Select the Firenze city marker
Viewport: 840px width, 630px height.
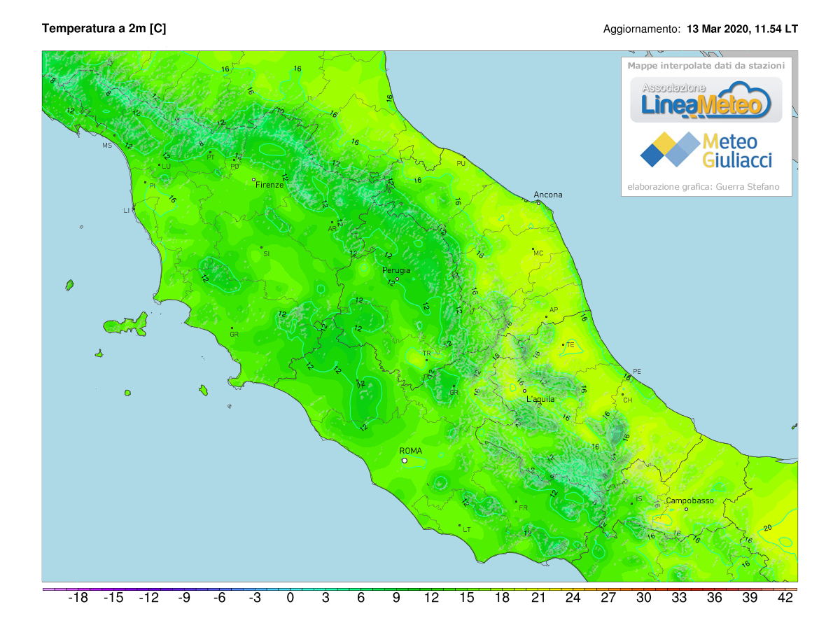pyautogui.click(x=254, y=179)
